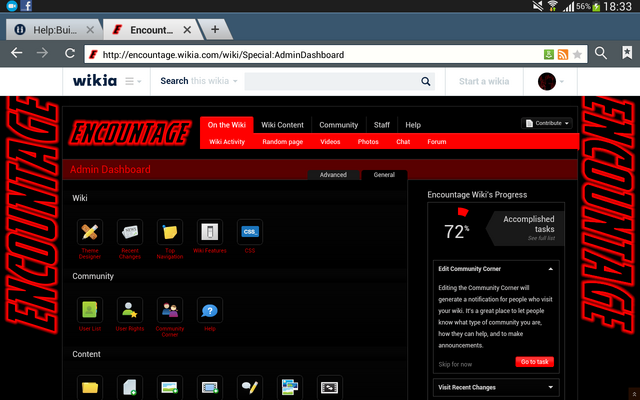Image resolution: width=640 pixels, height=400 pixels.
Task: Open the Random page link
Action: coord(282,142)
